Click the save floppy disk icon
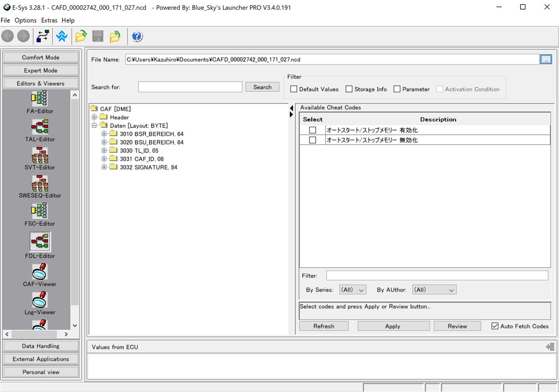The height and width of the screenshot is (392, 559). coord(98,36)
